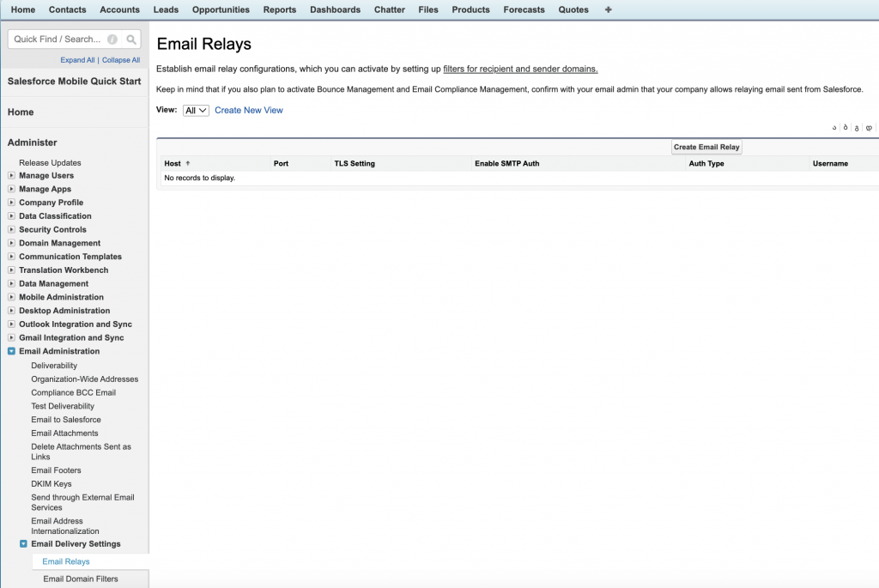Open the Quotes tab

tap(573, 9)
